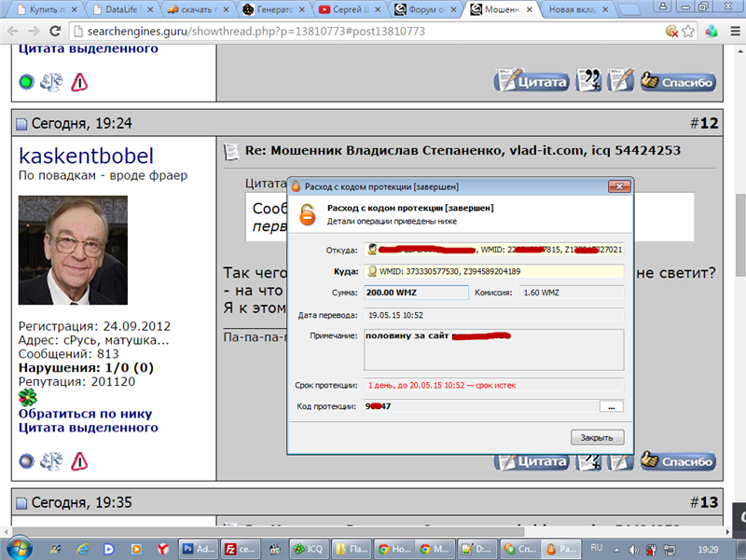This screenshot has height=560, width=746.
Task: Click the reputation scales icon in the previous post
Action: (x=51, y=82)
